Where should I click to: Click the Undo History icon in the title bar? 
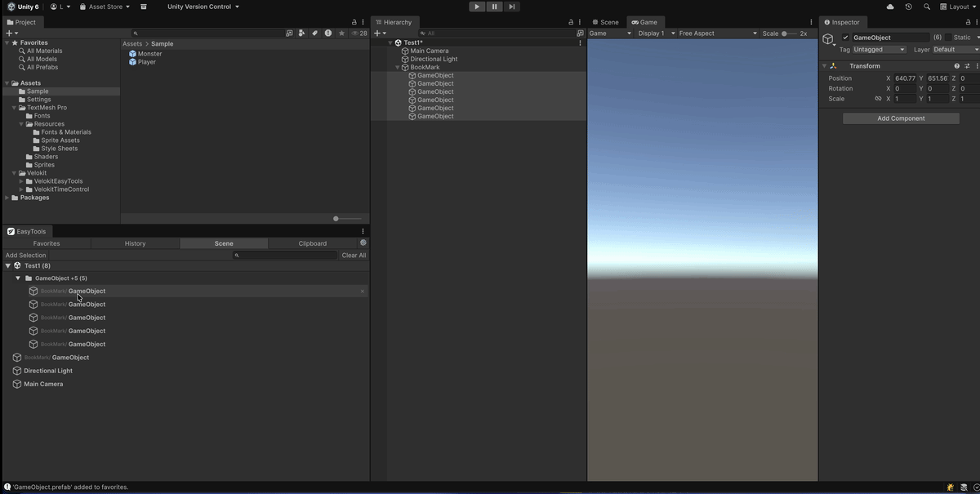point(908,7)
